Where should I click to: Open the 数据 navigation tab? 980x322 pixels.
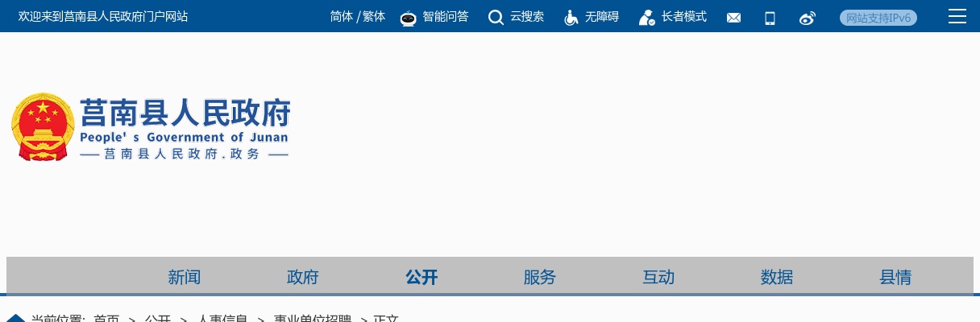click(777, 278)
